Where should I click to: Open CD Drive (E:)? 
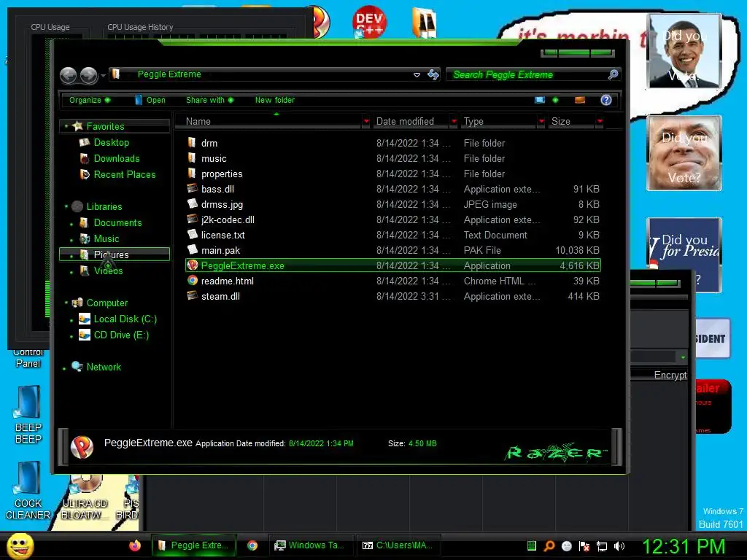(120, 335)
